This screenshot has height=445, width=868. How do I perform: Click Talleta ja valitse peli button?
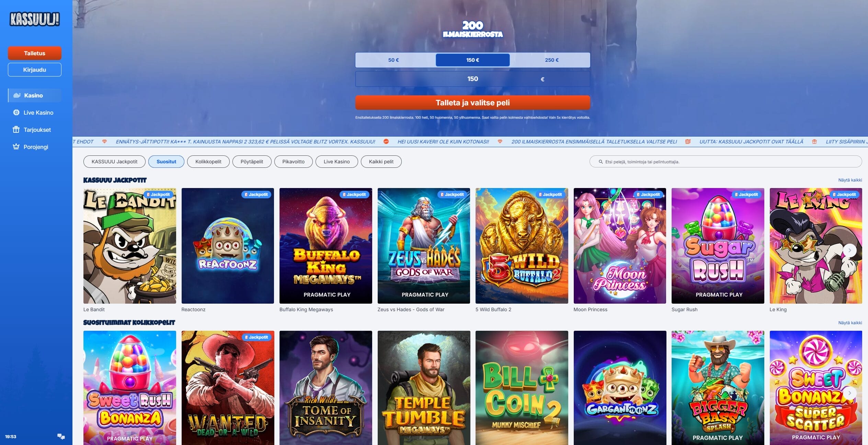tap(472, 103)
